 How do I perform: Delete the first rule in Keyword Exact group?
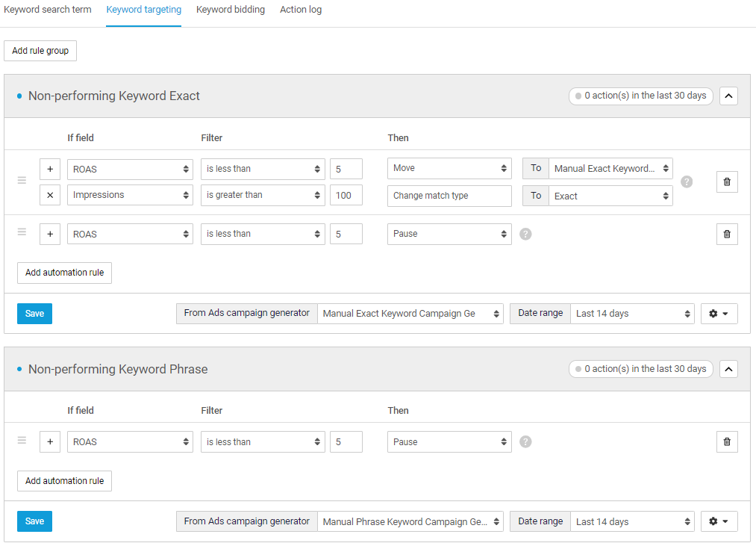point(727,182)
